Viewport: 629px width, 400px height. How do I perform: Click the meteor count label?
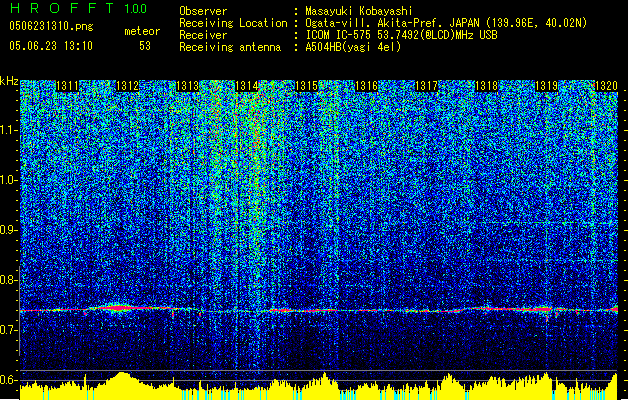click(142, 31)
